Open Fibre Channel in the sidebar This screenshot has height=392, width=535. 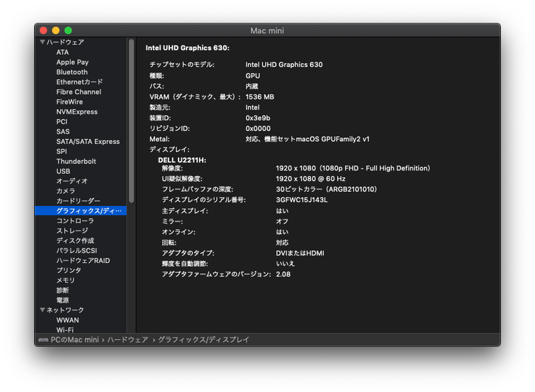coord(79,92)
